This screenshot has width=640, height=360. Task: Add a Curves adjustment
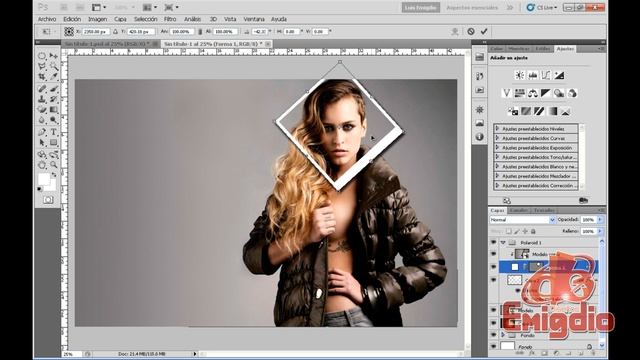(546, 75)
